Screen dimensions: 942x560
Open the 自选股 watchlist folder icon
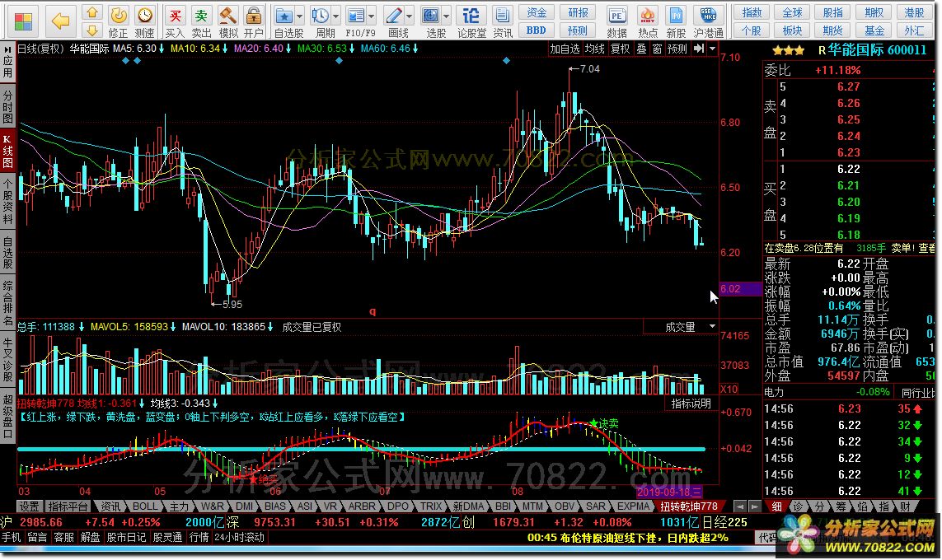[x=284, y=21]
